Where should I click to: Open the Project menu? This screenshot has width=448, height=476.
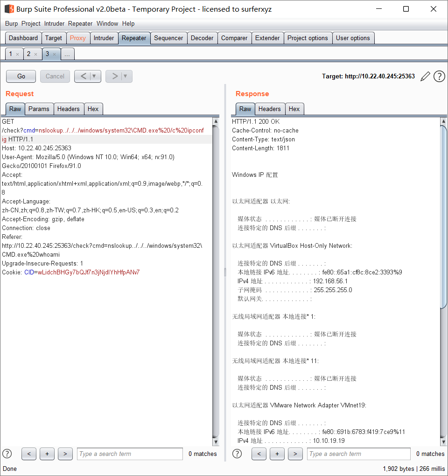coord(31,24)
